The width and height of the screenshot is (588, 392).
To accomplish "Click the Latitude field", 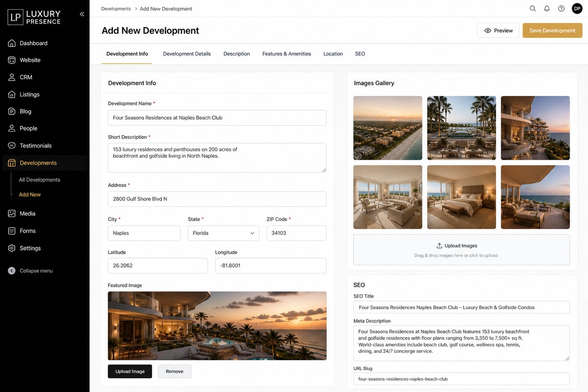I will click(x=158, y=266).
